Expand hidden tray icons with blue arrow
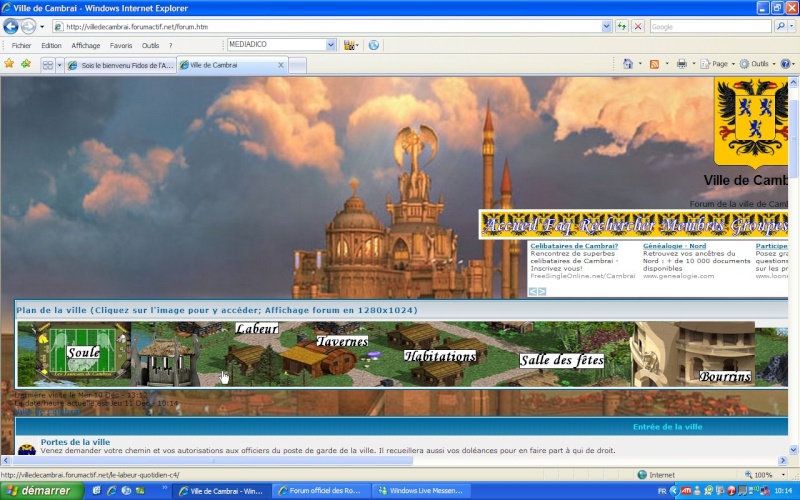800x500 pixels. coord(673,491)
